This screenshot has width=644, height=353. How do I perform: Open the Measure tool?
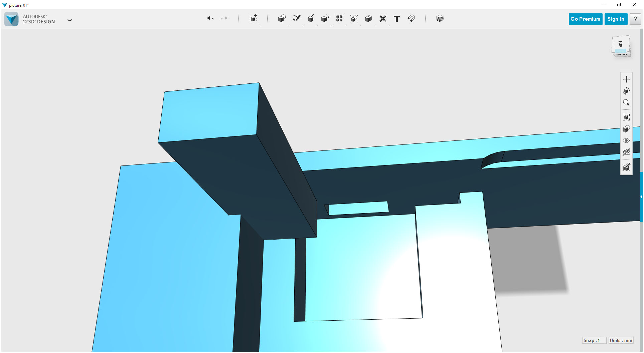383,19
